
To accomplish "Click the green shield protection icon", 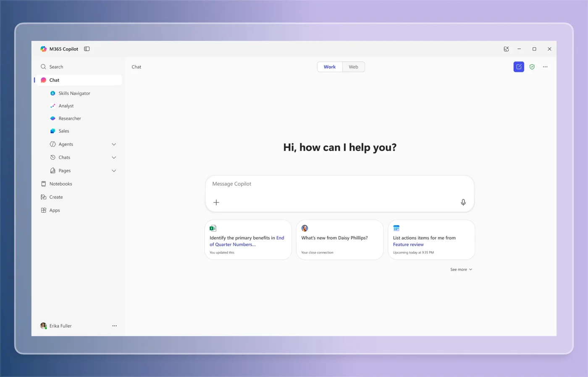I will 532,67.
